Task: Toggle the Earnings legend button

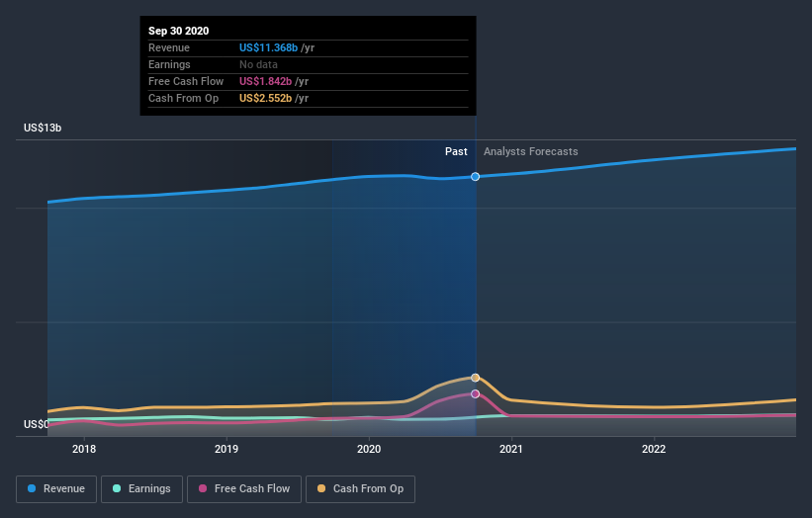Action: click(x=141, y=489)
